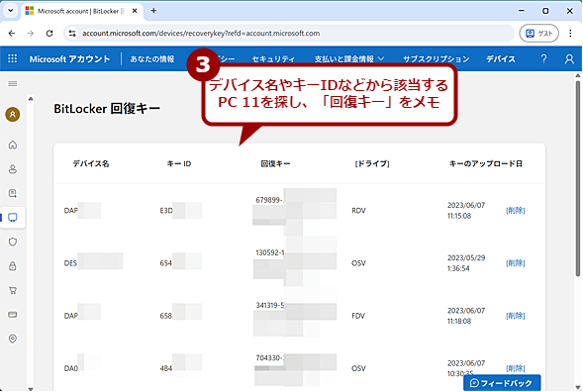Click 削除 for the 11:15:08 key

516,211
